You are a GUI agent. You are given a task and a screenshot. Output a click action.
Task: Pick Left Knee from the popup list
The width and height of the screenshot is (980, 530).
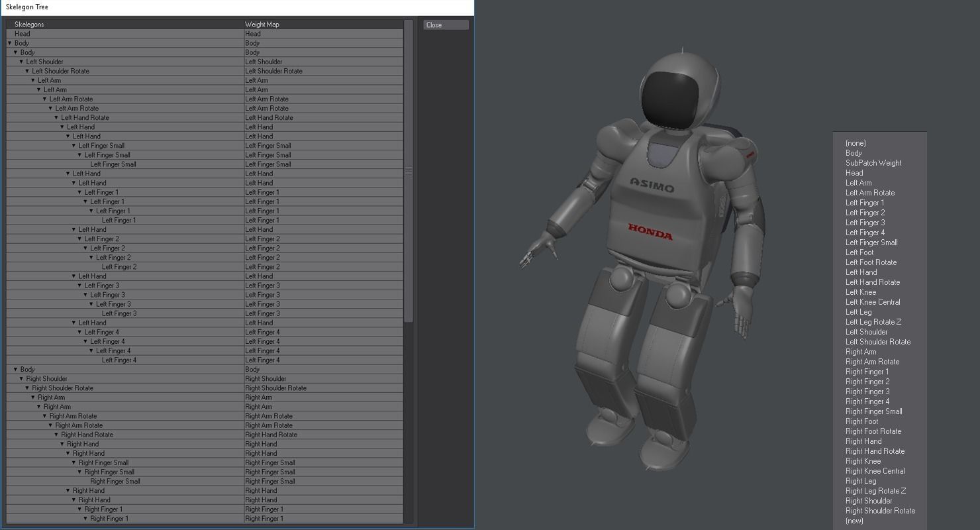[x=861, y=292]
